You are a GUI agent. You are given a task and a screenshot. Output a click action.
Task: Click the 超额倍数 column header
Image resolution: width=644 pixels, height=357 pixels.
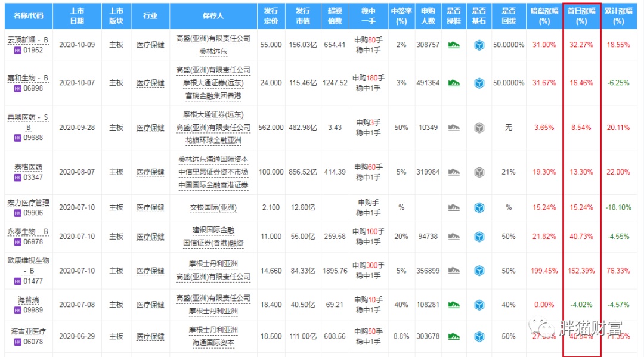[335, 15]
